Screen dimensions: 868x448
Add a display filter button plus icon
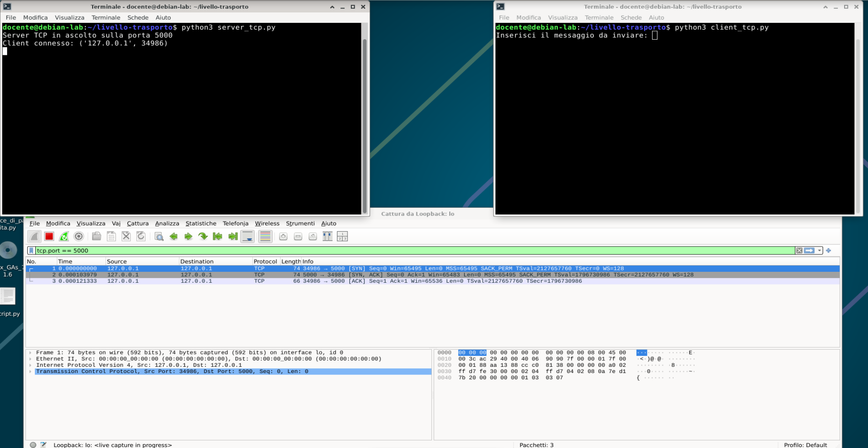[x=828, y=251]
